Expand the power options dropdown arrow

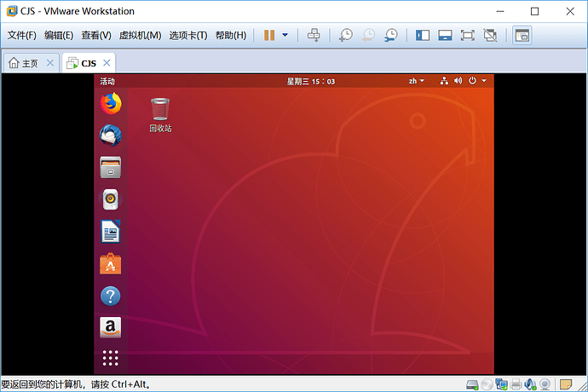pos(285,35)
